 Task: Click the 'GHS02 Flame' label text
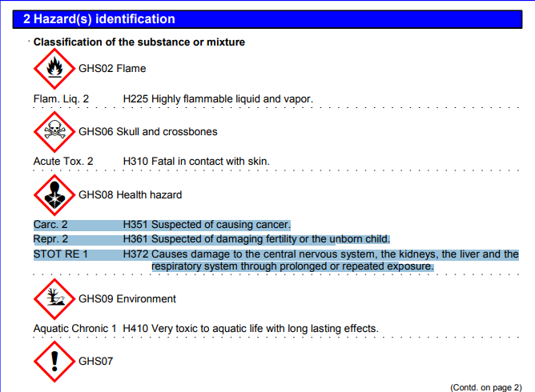[x=112, y=69]
